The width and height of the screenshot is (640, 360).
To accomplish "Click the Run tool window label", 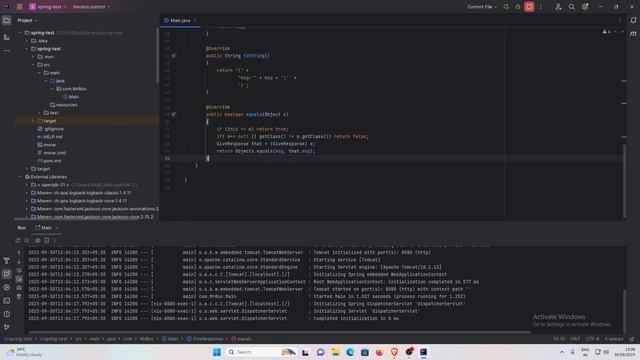I will tap(21, 228).
